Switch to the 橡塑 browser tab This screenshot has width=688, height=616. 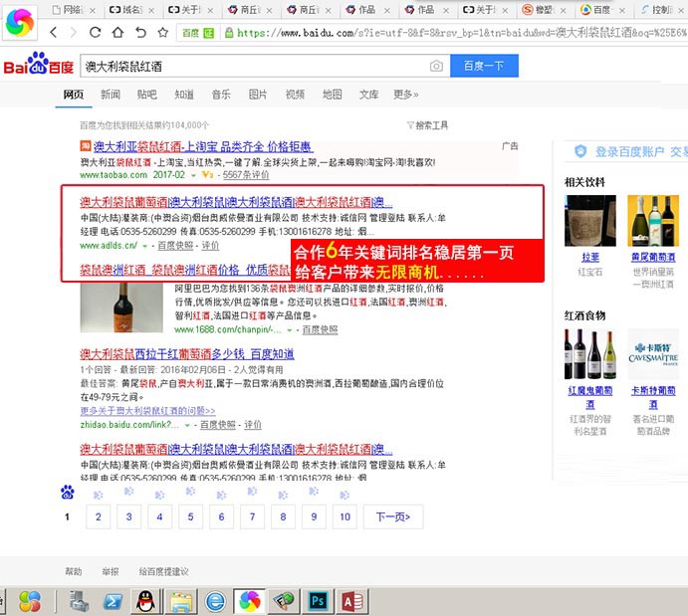point(543,10)
